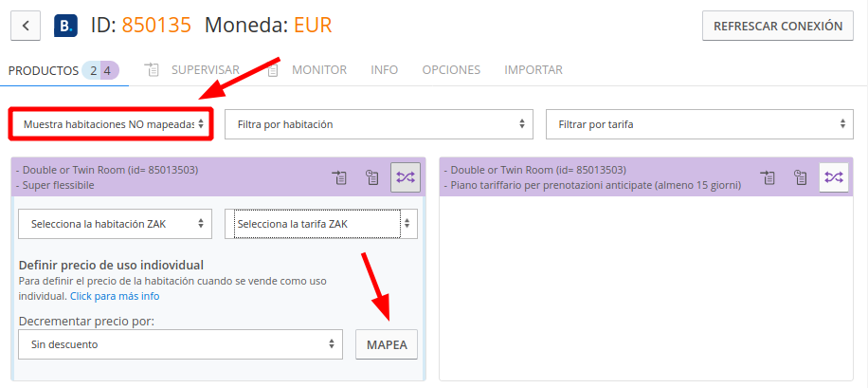Open the MONITOR tab
Viewport: 868px width, 388px height.
(318, 70)
